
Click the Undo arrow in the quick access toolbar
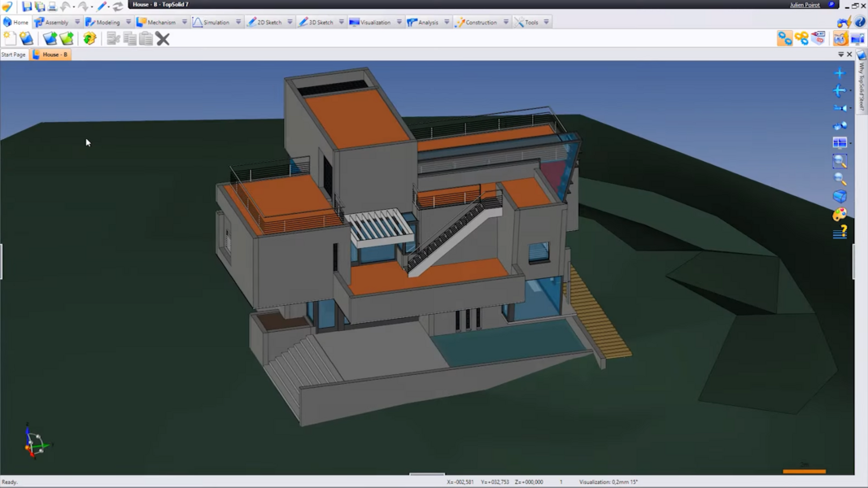(65, 7)
